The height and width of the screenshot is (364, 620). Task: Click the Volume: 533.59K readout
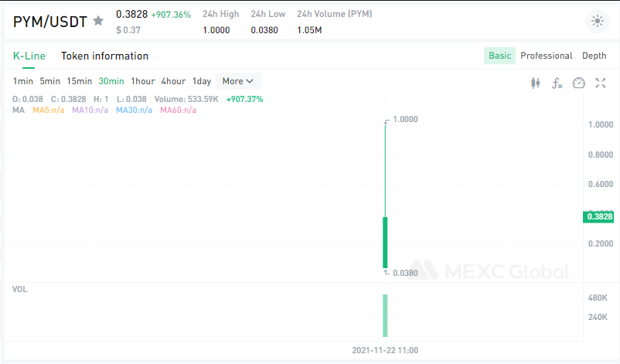point(186,99)
